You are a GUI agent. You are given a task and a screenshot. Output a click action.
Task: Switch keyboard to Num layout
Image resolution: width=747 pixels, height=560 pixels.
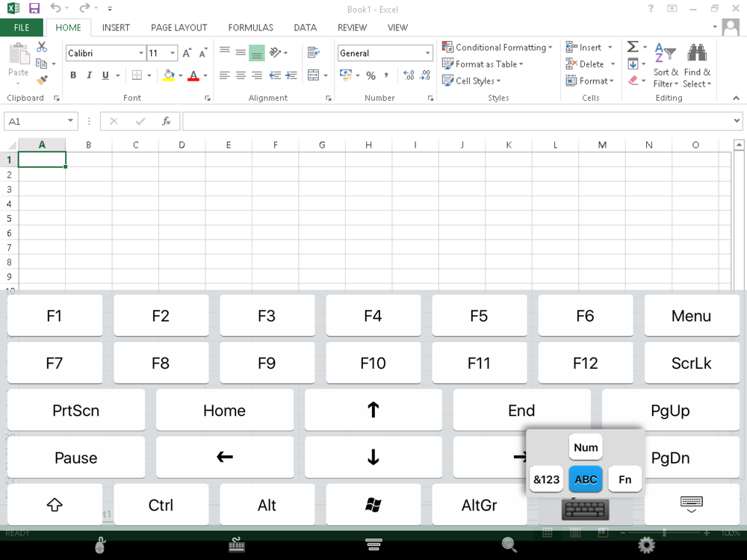[586, 447]
